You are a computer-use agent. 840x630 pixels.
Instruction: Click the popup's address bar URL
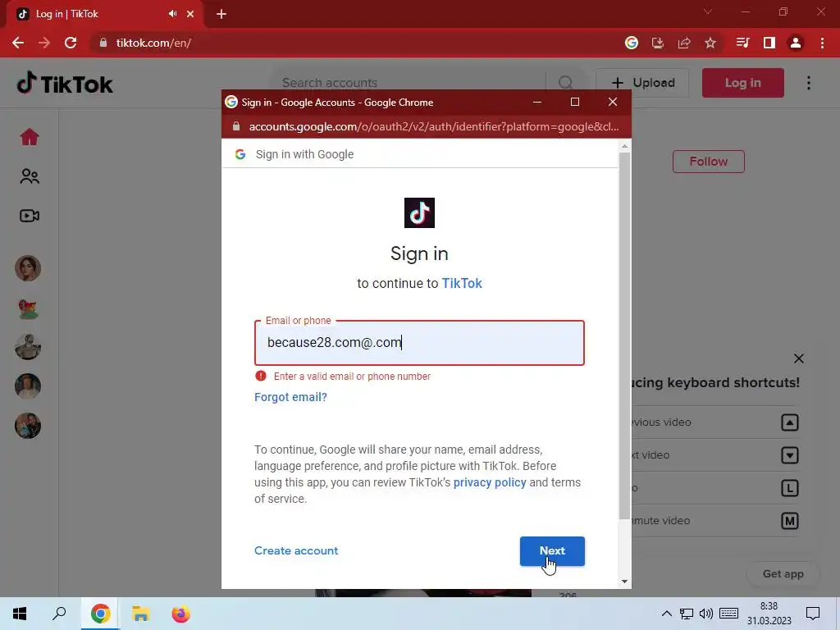point(433,127)
